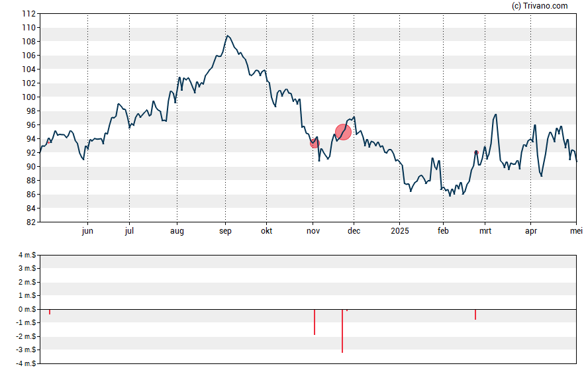Click the '90' price axis value
Viewport: 588px width, 374px height.
coord(31,167)
